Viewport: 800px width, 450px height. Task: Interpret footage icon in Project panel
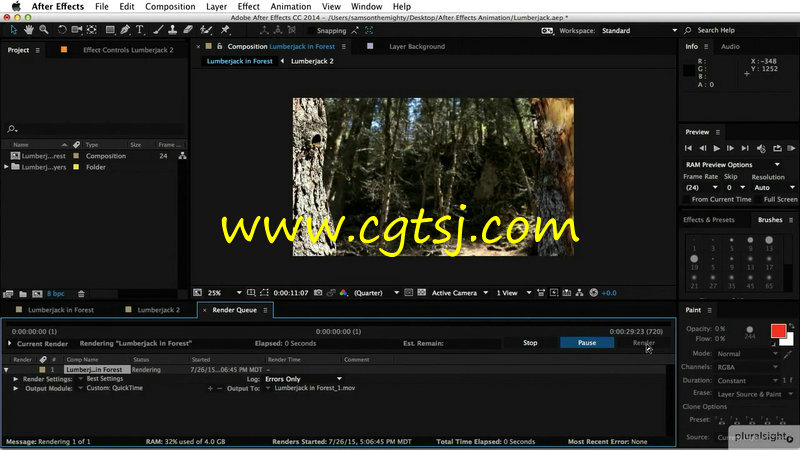point(8,294)
